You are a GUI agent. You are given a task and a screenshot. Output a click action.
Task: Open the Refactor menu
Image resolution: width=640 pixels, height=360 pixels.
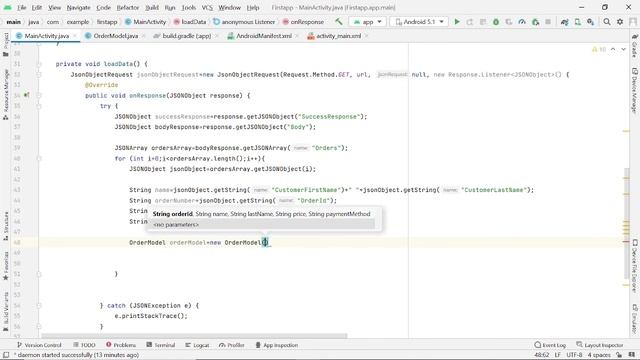coord(127,7)
